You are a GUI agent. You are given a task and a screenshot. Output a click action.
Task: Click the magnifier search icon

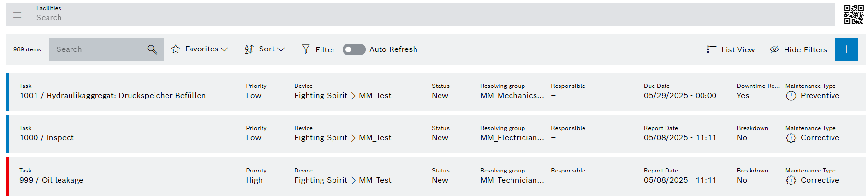pos(152,49)
